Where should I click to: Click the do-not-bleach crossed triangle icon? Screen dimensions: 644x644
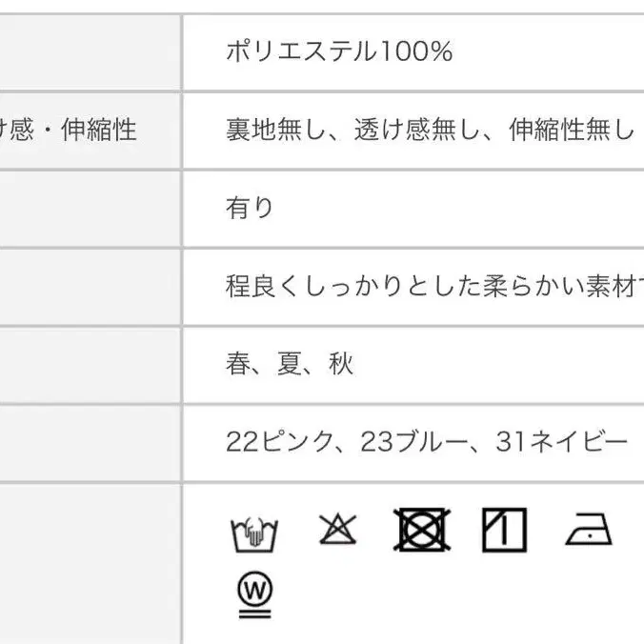coord(337,529)
